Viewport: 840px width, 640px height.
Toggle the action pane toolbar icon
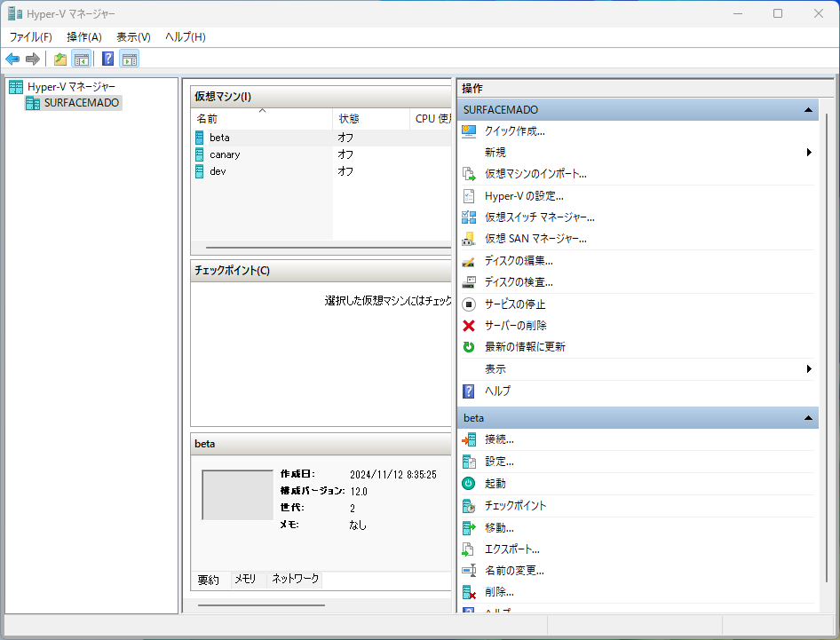click(x=129, y=59)
